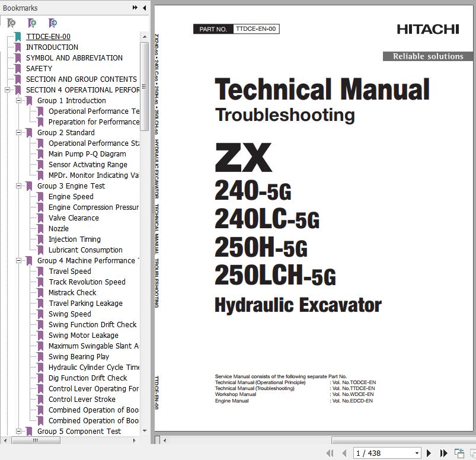476x460 pixels.
Task: Collapse Group 3 Engine Test node
Action: coord(18,186)
